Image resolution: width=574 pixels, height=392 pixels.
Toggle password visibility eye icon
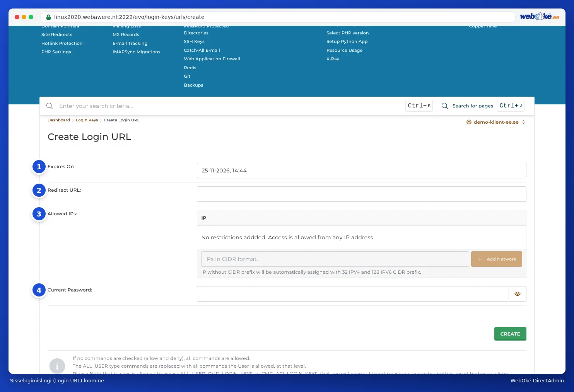click(518, 294)
